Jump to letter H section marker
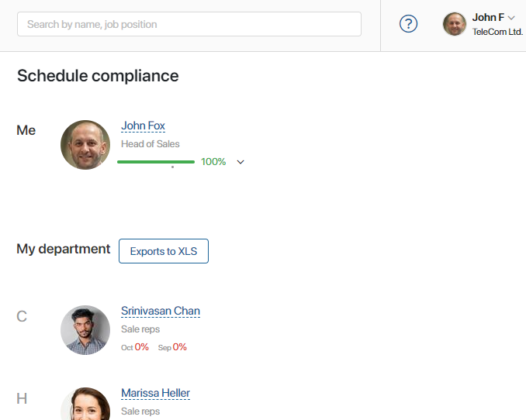Screen dimensions: 526x420 pyautogui.click(x=22, y=398)
